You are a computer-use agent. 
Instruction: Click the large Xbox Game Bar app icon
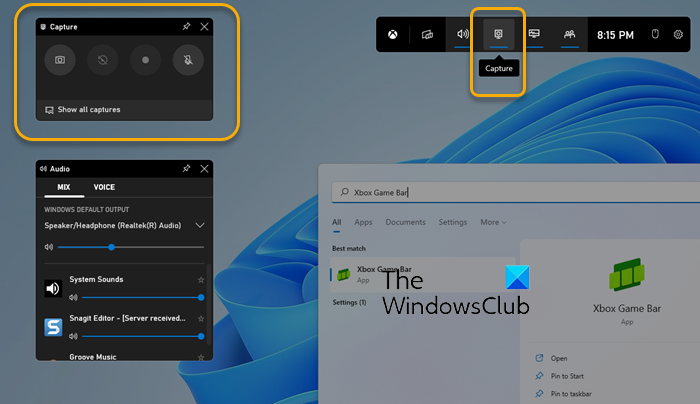click(x=627, y=275)
